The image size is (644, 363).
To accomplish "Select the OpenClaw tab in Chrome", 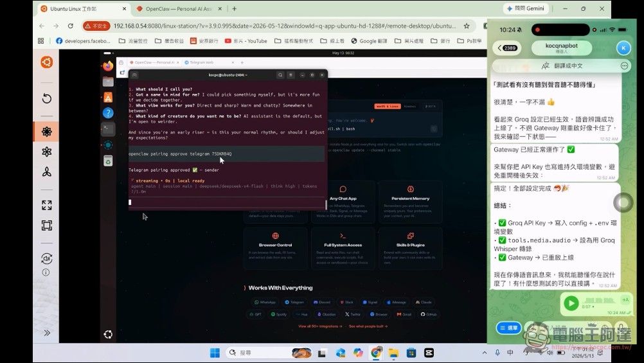I will [179, 8].
